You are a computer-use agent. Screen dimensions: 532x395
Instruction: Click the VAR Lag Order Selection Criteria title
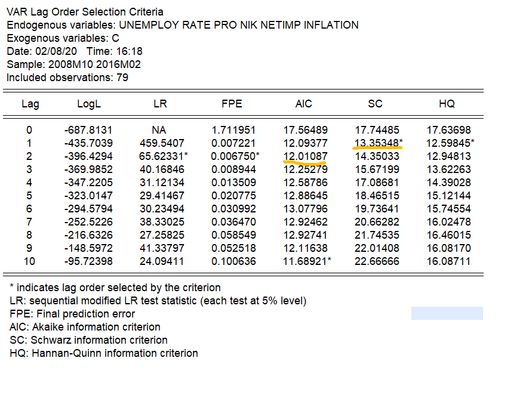tap(85, 12)
